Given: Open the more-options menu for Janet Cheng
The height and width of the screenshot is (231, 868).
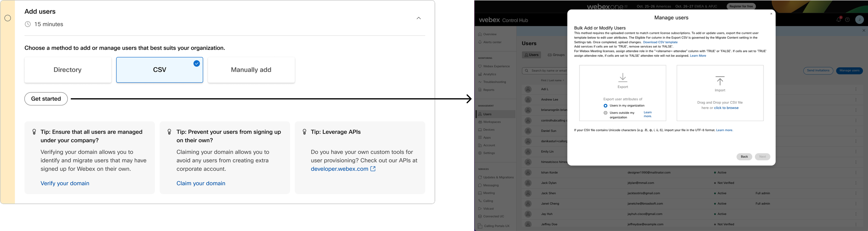Looking at the screenshot, I should [856, 204].
